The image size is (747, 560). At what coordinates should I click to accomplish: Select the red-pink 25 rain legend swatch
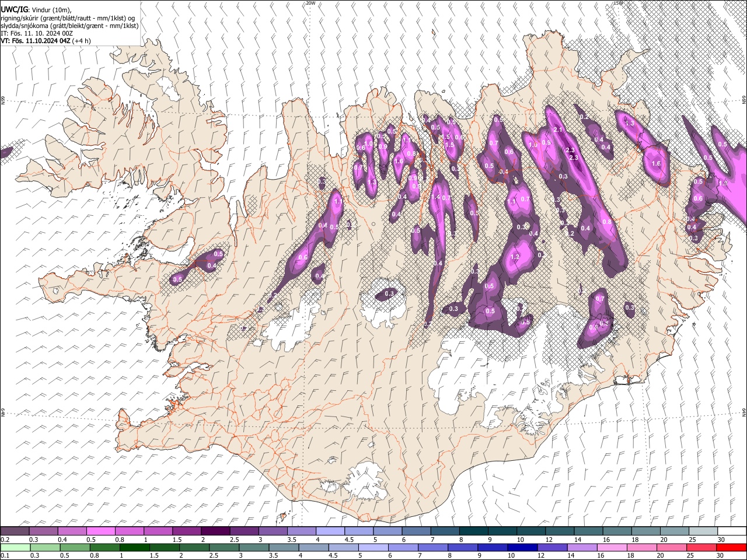pos(702,547)
